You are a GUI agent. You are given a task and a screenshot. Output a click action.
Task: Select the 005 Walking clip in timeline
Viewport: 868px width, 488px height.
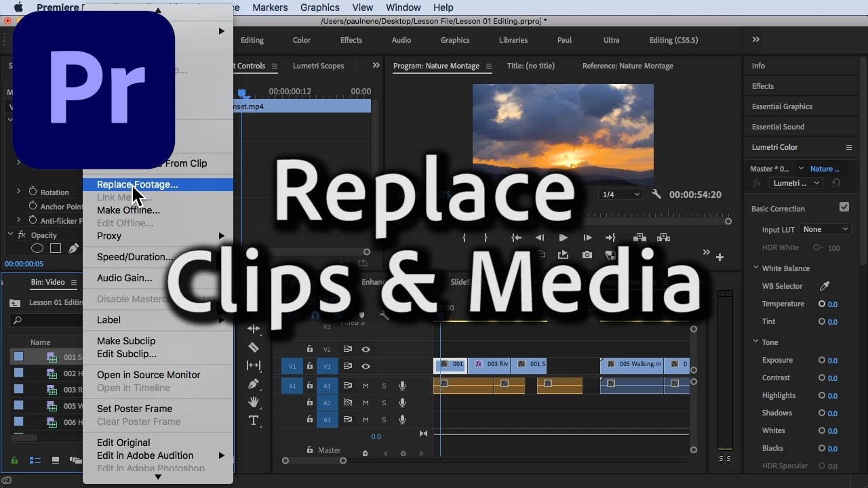[x=632, y=365]
